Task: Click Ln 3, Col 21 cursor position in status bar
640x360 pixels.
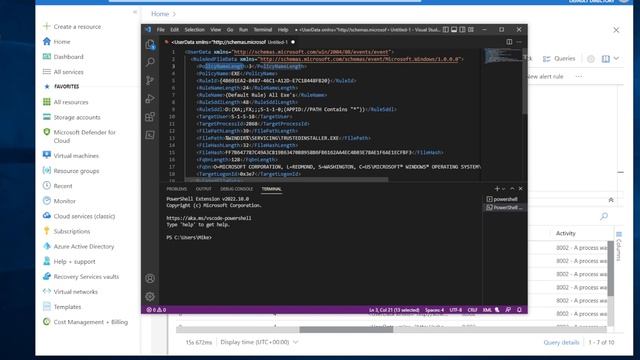Action: pyautogui.click(x=394, y=310)
